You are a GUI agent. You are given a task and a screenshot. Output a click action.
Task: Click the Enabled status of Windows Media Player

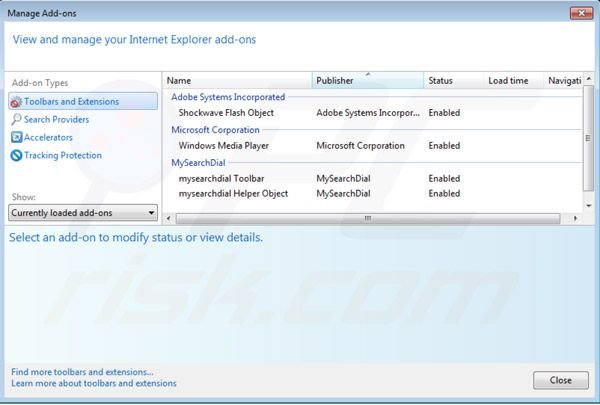pos(444,146)
